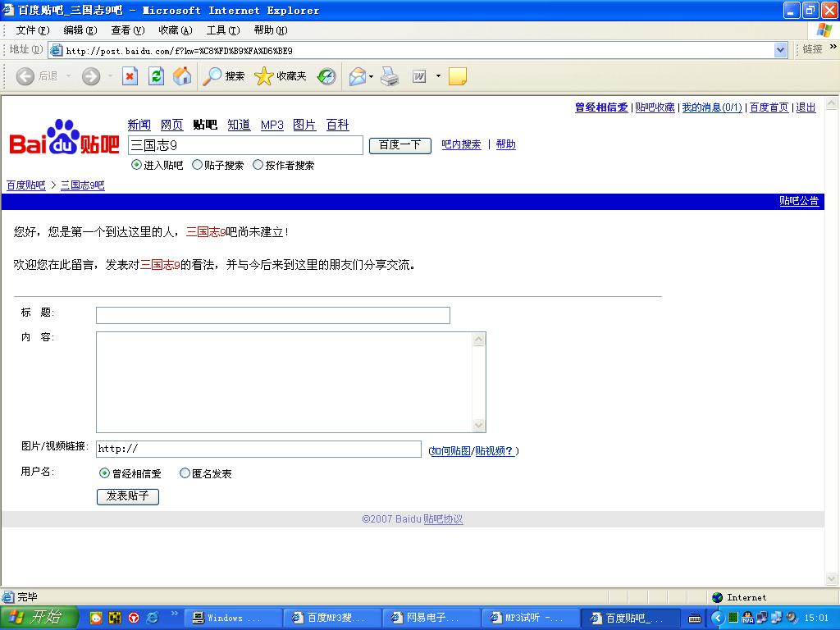Click the content textarea scroll down arrow
The height and width of the screenshot is (630, 840).
478,426
